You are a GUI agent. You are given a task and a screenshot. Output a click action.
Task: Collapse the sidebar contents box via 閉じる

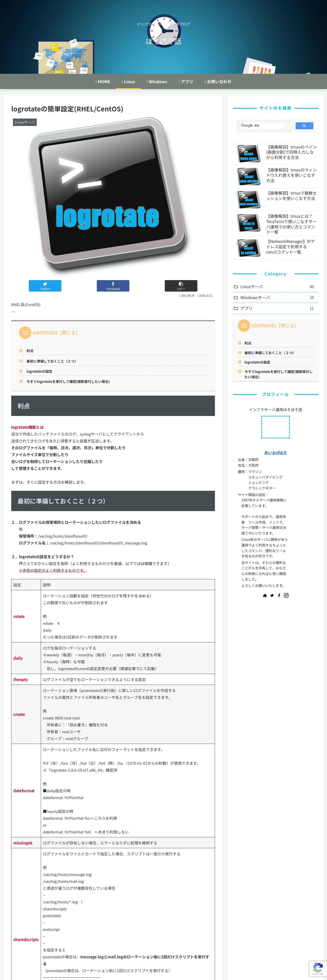(288, 326)
